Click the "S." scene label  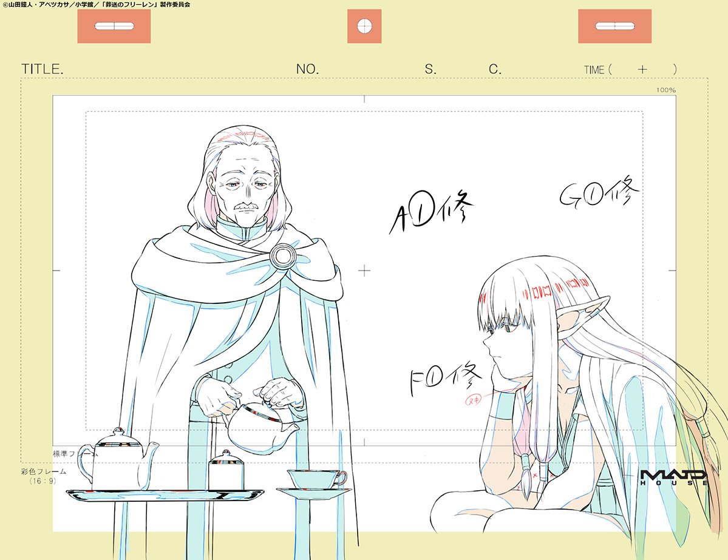tap(430, 69)
